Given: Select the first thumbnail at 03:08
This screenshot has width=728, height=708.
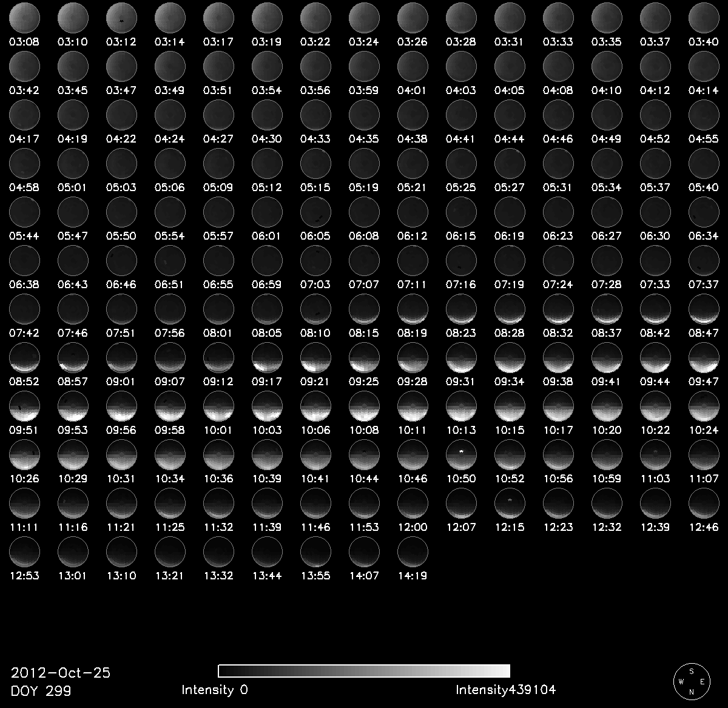Looking at the screenshot, I should pos(24,18).
